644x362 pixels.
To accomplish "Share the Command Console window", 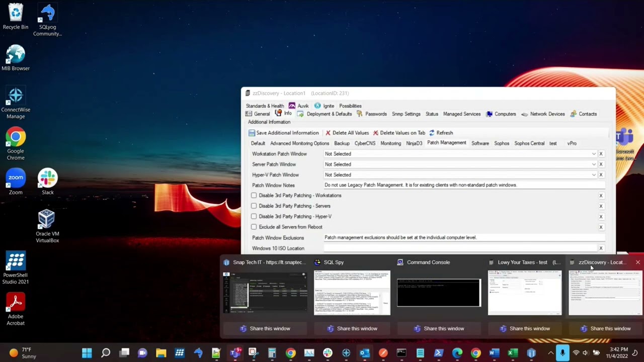I will click(x=439, y=328).
